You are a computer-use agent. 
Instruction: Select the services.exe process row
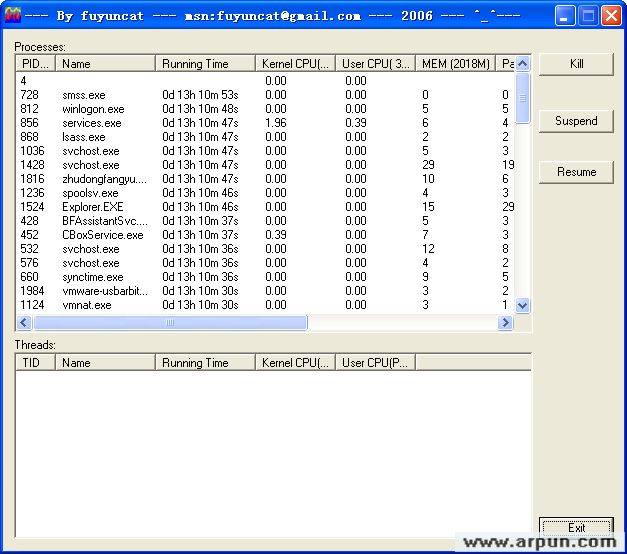(91, 123)
